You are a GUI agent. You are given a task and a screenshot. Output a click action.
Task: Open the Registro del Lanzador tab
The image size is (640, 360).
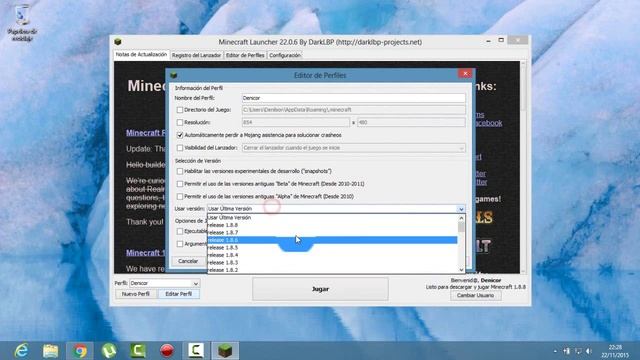[x=196, y=55]
